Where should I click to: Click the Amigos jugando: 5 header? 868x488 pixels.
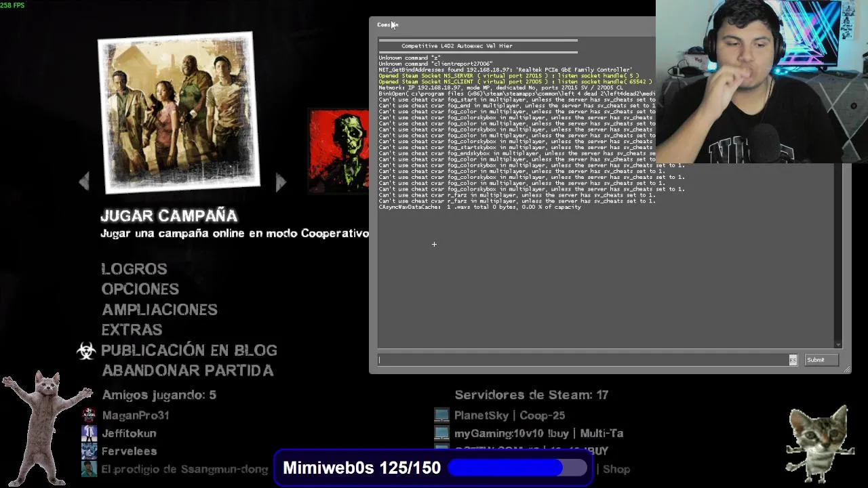[159, 394]
